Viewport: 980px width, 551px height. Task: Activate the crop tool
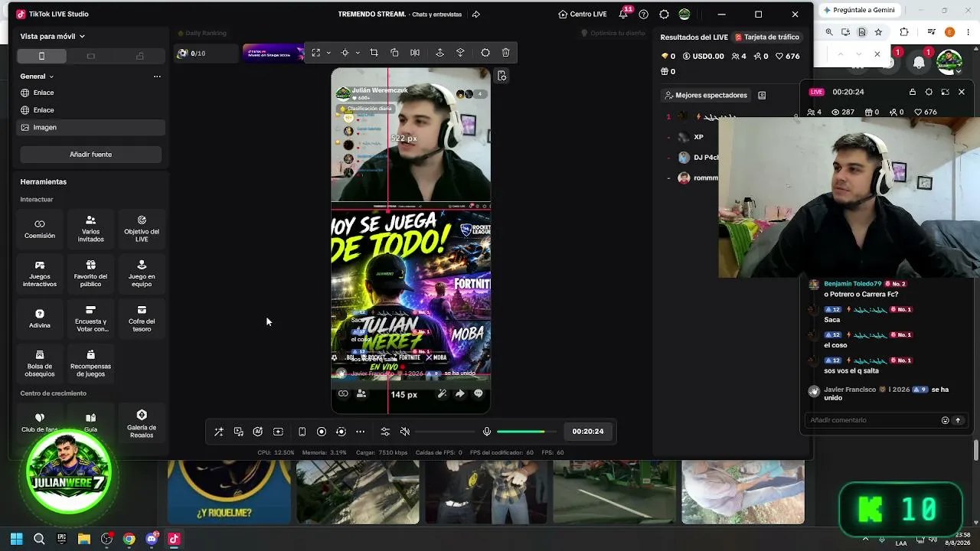tap(374, 53)
